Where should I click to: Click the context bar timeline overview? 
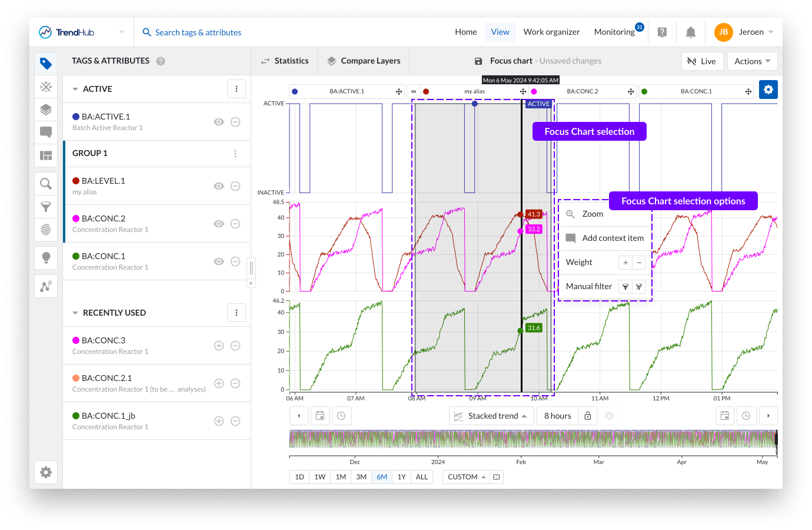pos(533,439)
